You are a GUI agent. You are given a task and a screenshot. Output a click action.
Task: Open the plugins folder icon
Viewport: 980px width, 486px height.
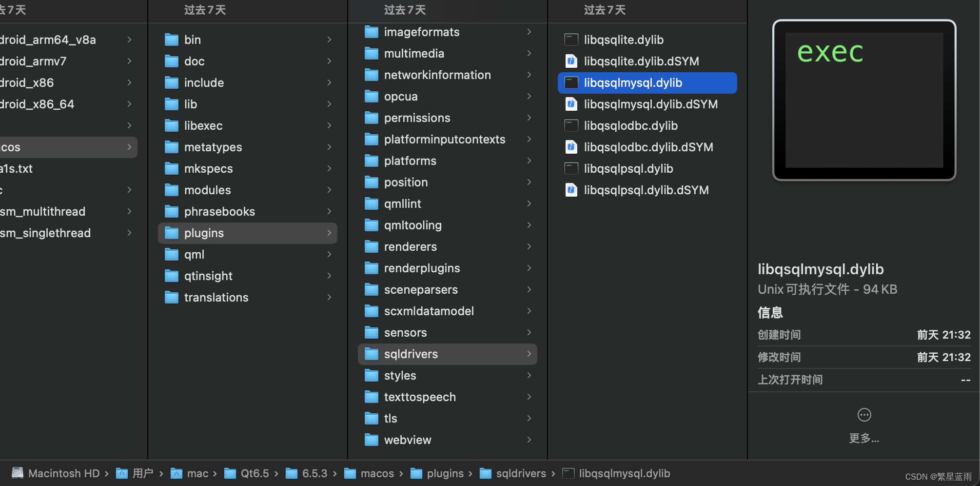172,233
